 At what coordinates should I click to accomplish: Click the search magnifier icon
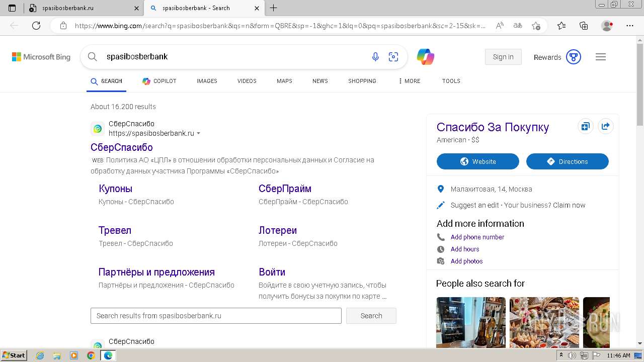93,57
